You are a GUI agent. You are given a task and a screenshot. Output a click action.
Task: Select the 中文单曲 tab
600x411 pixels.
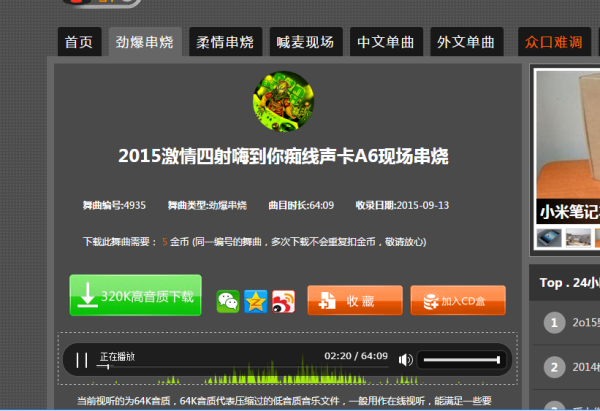click(x=386, y=42)
